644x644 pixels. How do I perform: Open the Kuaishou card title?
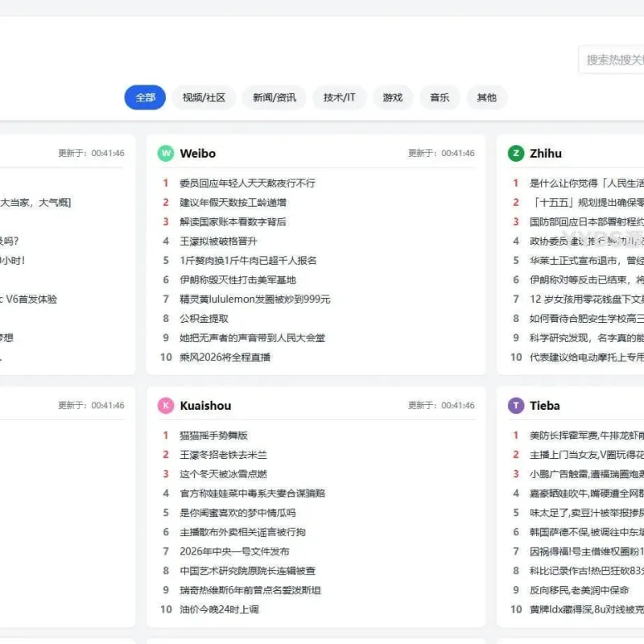coord(205,406)
